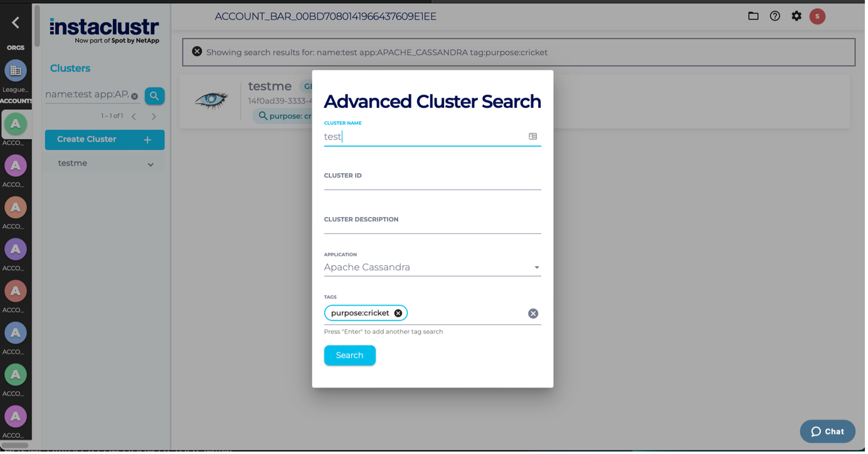This screenshot has height=454, width=868.
Task: Click the Cassandra eye logo
Action: click(212, 100)
